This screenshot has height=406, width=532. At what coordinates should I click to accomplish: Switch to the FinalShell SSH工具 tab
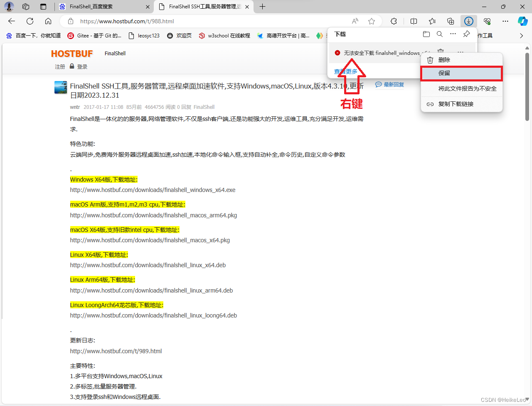(x=204, y=7)
